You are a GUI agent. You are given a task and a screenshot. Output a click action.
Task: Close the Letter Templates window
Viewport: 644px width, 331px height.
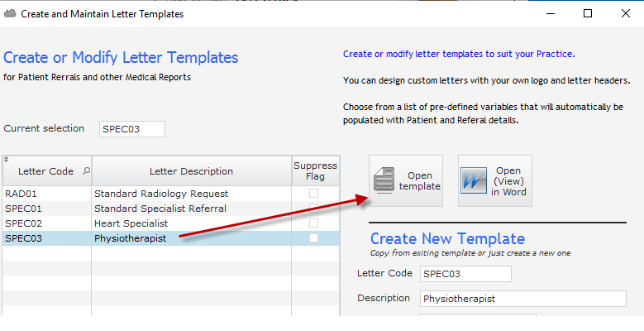(626, 13)
